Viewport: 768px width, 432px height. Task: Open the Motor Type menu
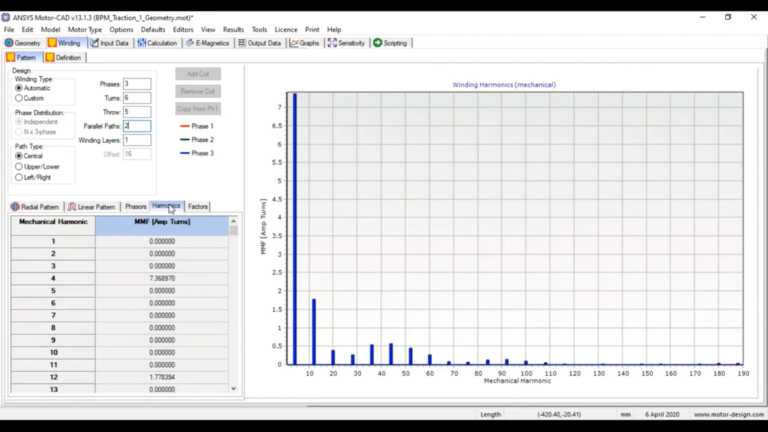point(85,29)
